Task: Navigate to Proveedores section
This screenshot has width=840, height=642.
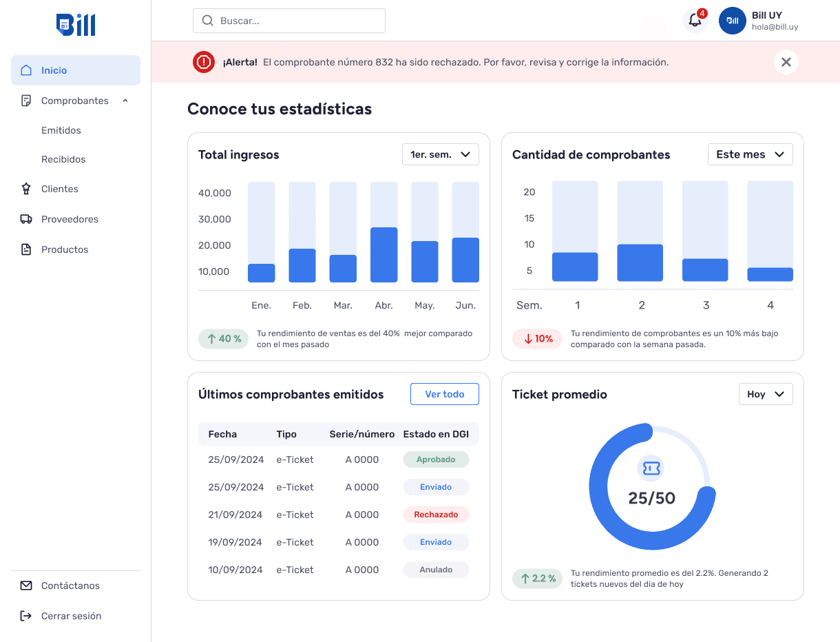Action: pos(70,219)
